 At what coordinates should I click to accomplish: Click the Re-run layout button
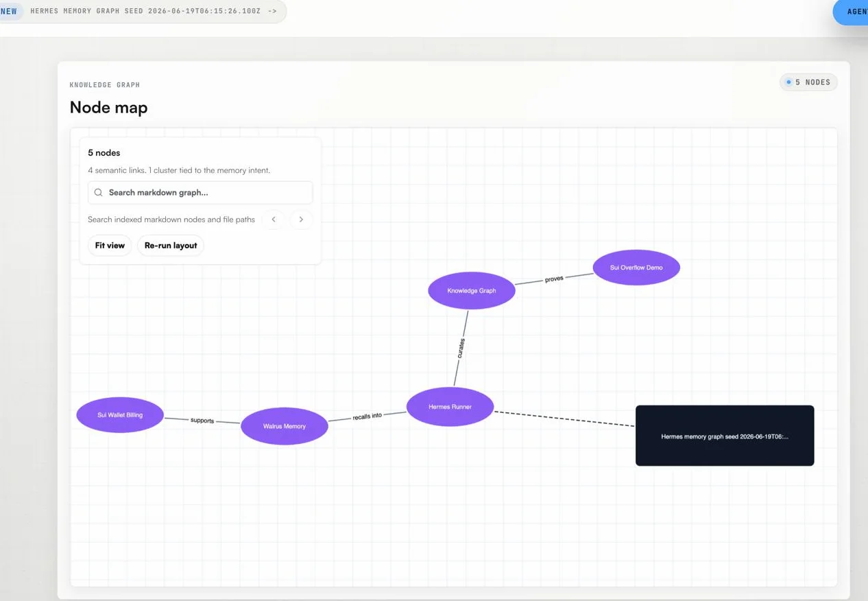tap(171, 246)
